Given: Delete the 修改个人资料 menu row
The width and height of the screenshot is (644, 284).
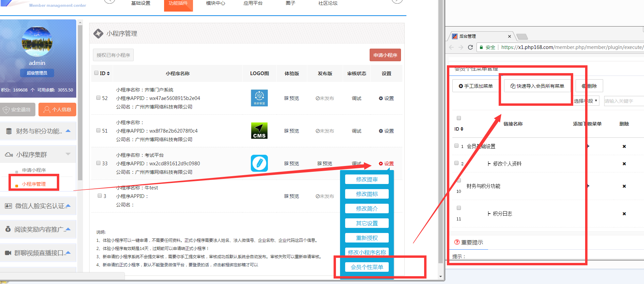Looking at the screenshot, I should point(624,164).
